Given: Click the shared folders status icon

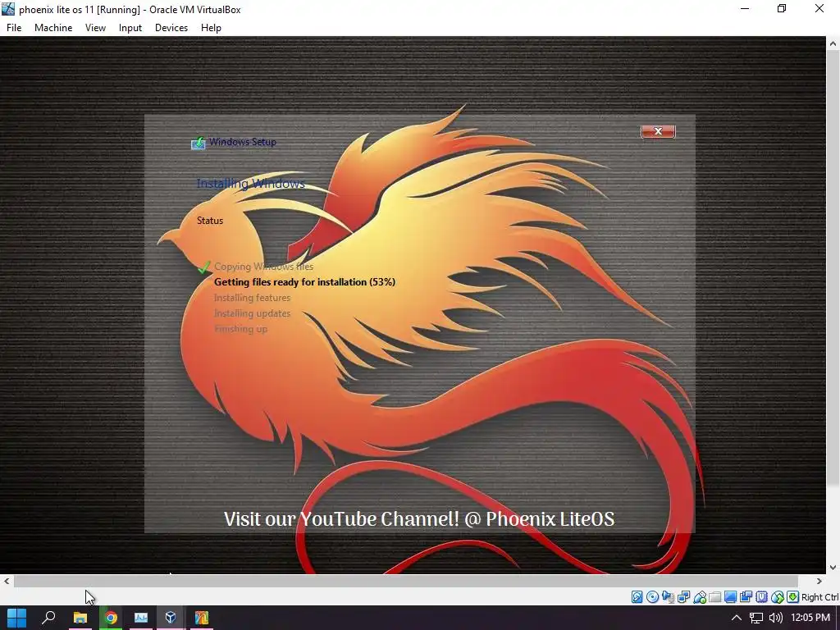Looking at the screenshot, I should (x=715, y=597).
